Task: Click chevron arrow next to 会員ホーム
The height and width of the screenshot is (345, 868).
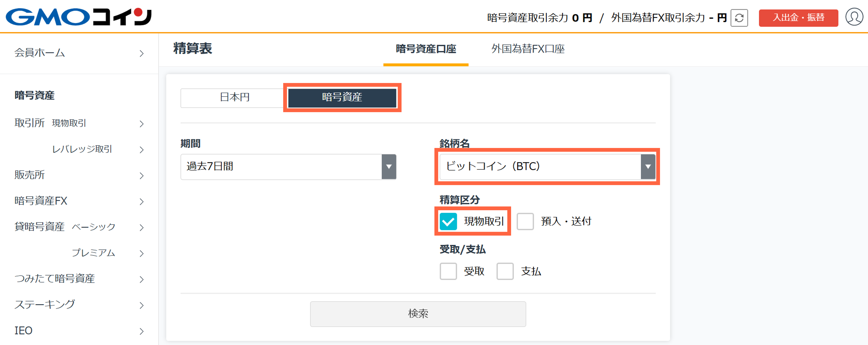Action: [142, 53]
